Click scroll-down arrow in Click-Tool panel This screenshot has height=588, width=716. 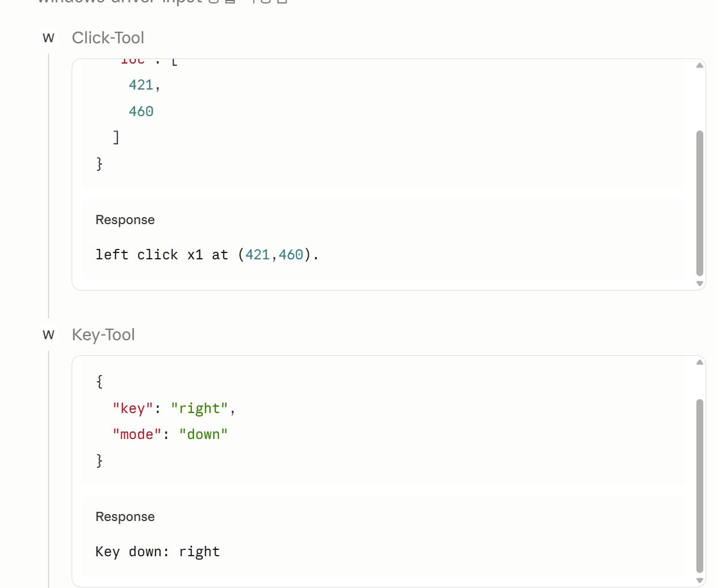point(700,284)
